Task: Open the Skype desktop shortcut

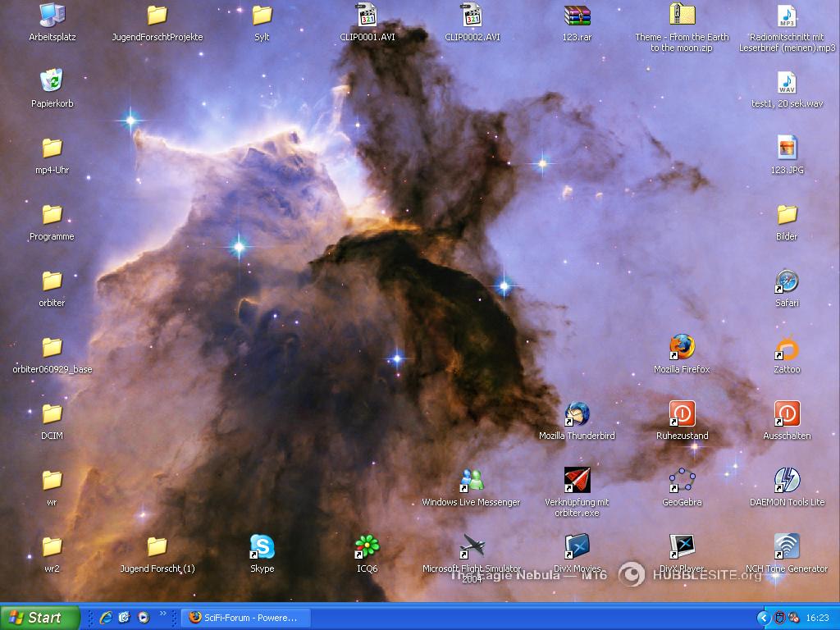Action: click(x=262, y=547)
